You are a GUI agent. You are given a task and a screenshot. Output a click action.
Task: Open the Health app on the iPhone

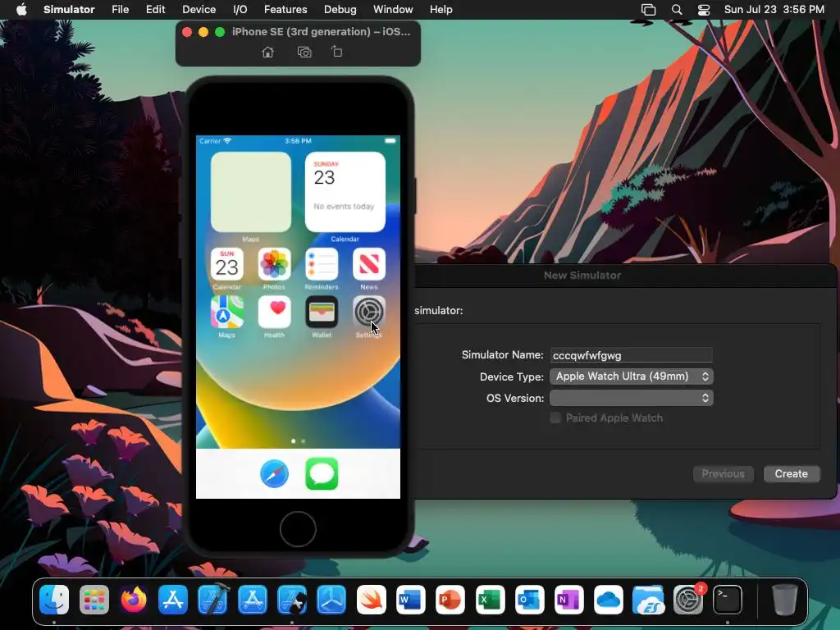[274, 312]
